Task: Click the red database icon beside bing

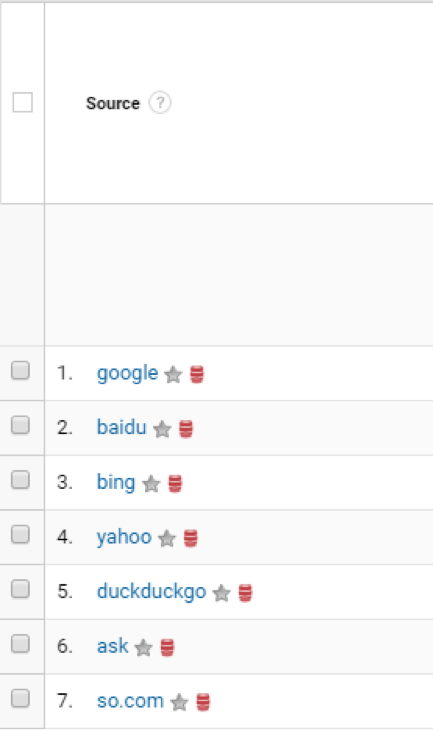Action: pos(175,484)
